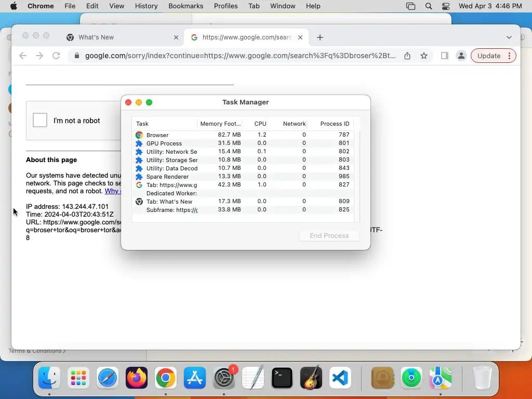Image resolution: width=532 pixels, height=399 pixels.
Task: Click the Why did this happen link
Action: click(x=113, y=191)
